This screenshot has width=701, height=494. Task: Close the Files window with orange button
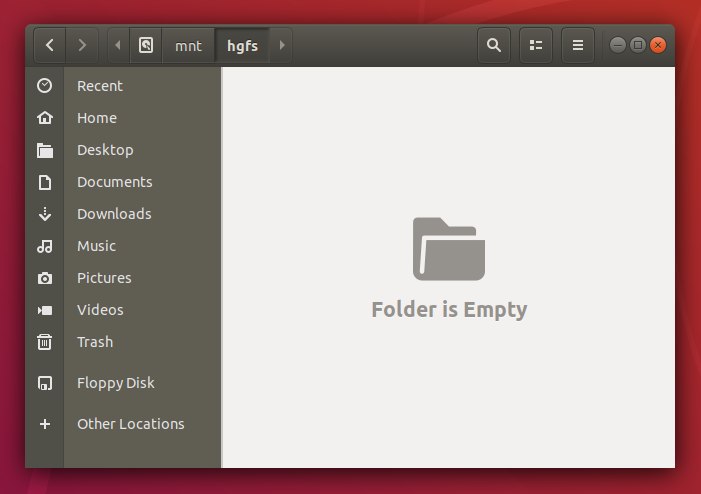[658, 45]
